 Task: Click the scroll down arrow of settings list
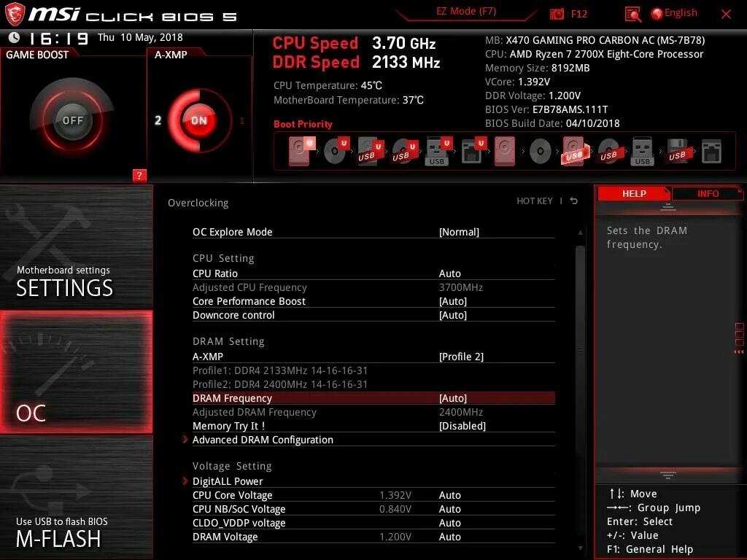580,548
